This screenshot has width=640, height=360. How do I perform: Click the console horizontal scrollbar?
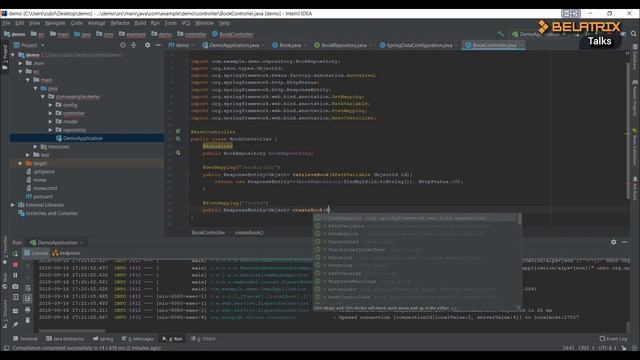(x=72, y=331)
